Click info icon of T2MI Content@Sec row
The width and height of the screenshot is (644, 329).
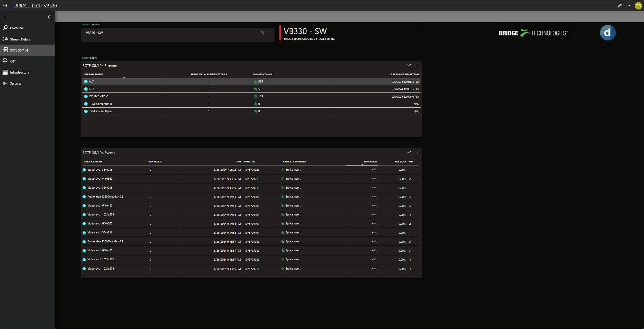[x=86, y=111]
